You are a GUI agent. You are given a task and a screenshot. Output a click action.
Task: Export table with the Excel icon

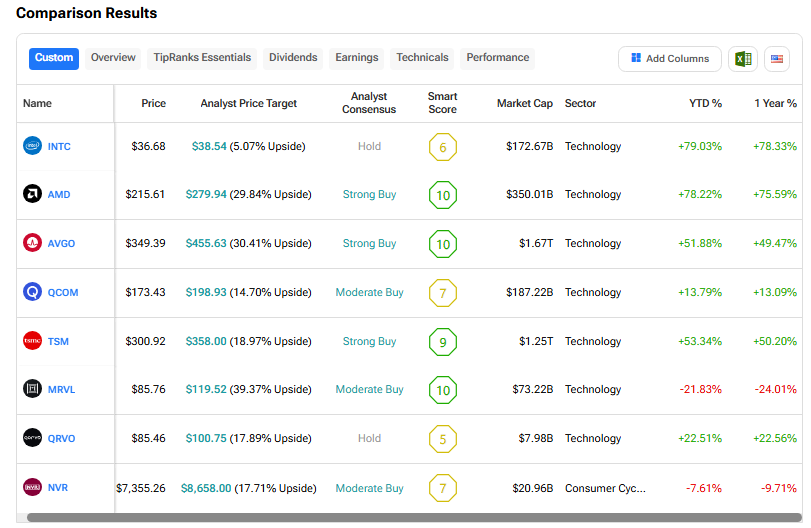point(742,59)
